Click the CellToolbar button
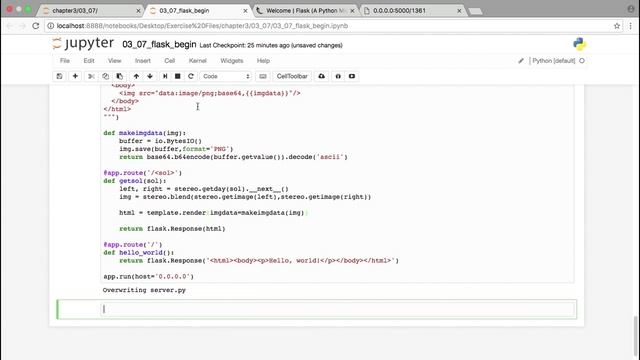 (292, 76)
